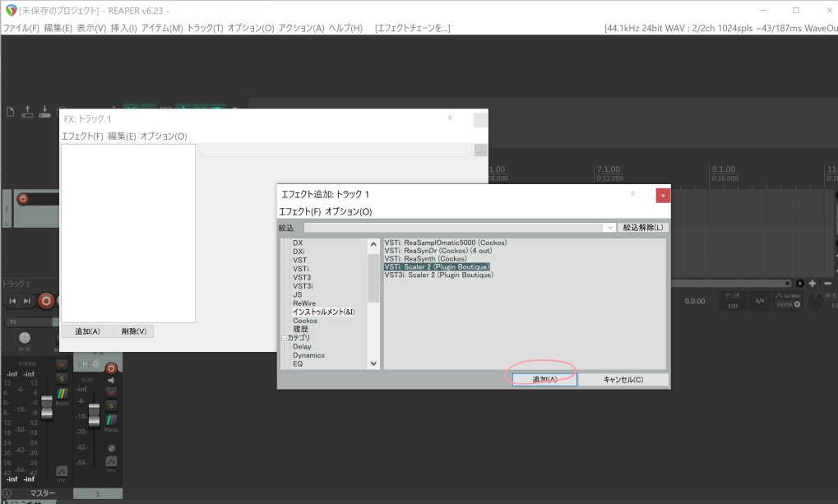Click master volume fader in mixer
838x504 pixels.
point(47,407)
